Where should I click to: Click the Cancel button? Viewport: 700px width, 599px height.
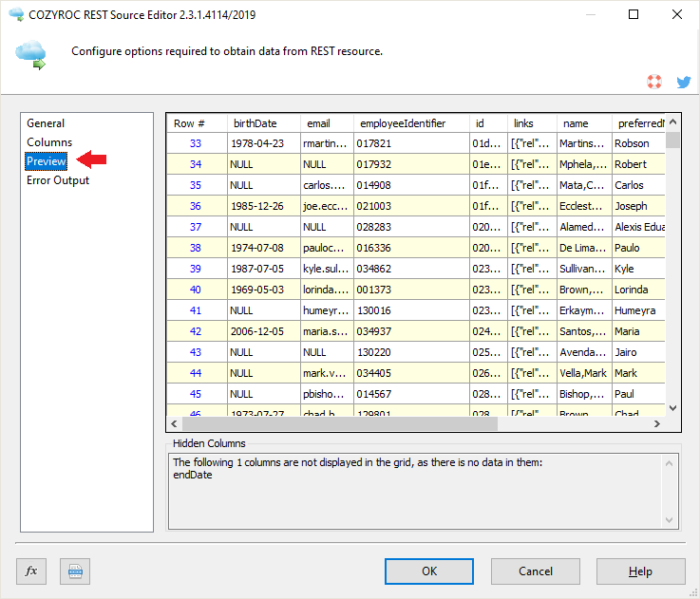(x=535, y=571)
